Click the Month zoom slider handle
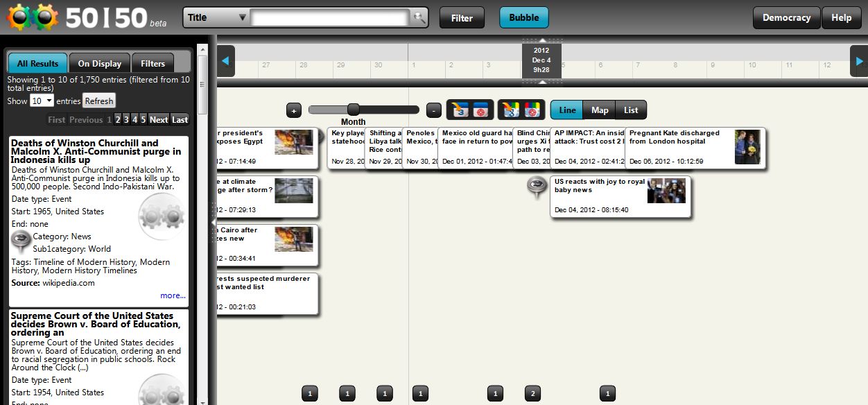 353,110
